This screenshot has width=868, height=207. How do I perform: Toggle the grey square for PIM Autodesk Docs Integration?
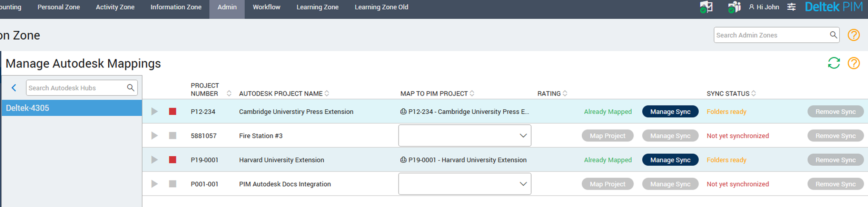[x=172, y=184]
